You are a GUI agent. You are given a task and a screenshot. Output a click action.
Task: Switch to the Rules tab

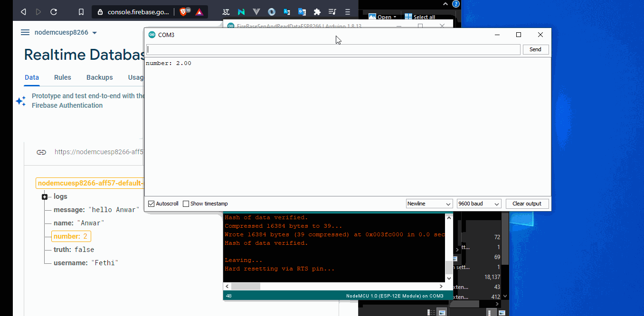pyautogui.click(x=63, y=77)
